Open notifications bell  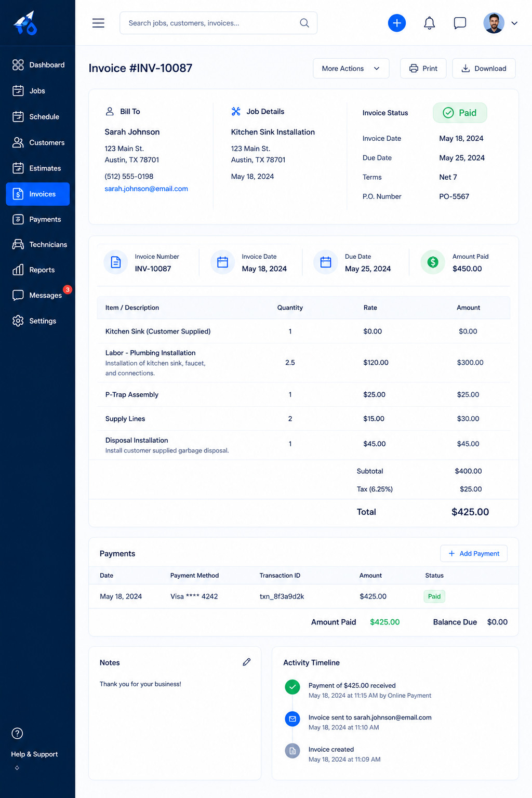point(429,23)
